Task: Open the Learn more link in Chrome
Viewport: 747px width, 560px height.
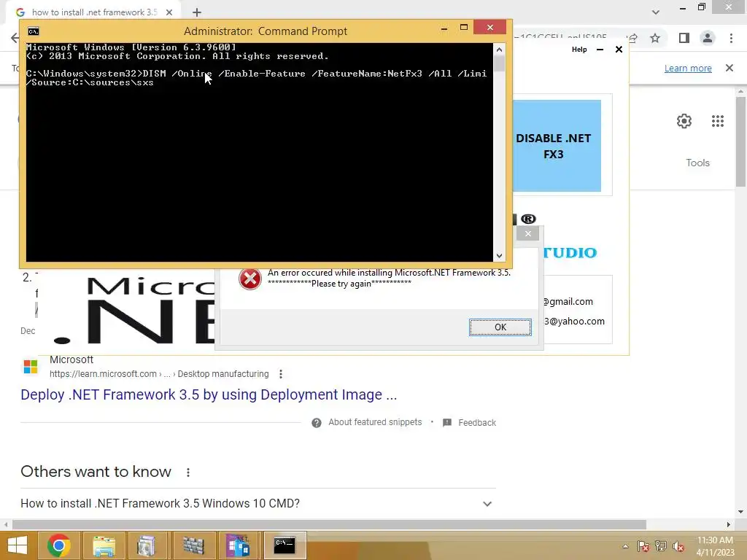Action: [x=688, y=68]
